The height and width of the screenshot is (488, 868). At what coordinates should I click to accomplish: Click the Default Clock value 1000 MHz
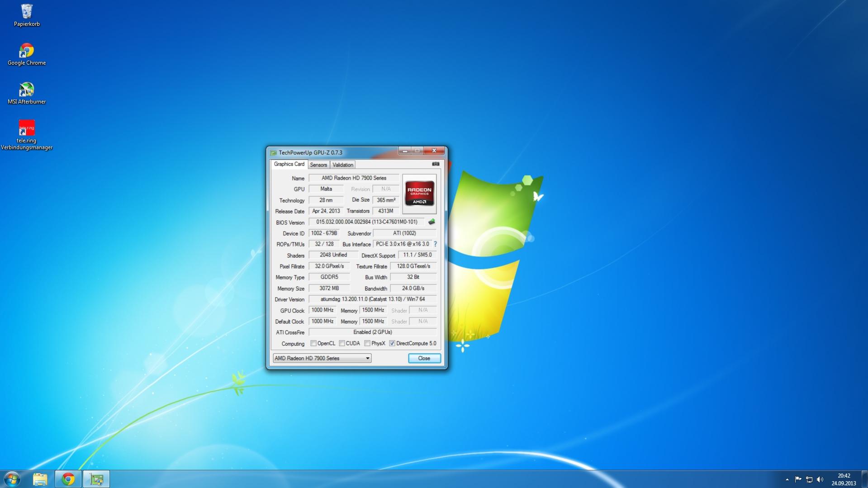pos(323,322)
